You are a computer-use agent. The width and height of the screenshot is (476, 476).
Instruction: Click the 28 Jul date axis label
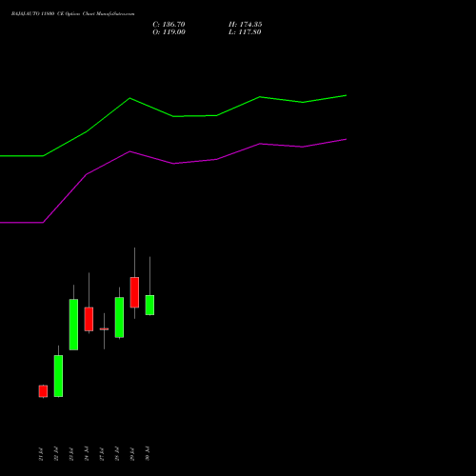117,454
